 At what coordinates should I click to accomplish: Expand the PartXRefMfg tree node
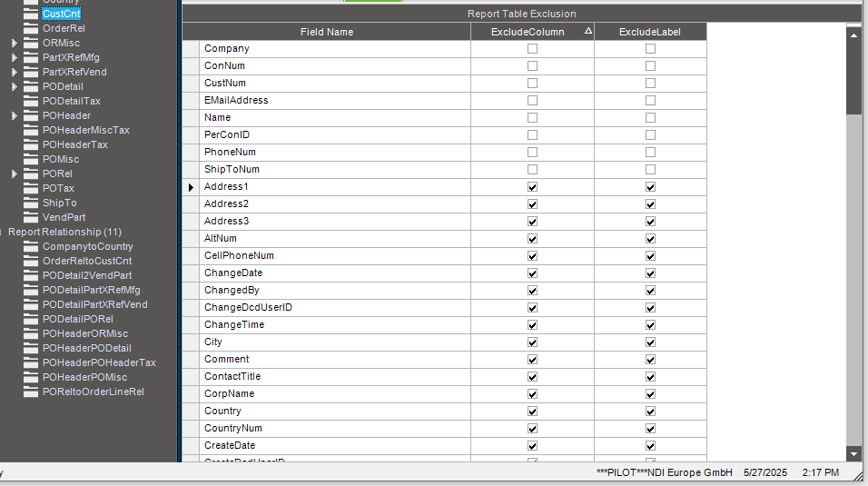tap(15, 57)
